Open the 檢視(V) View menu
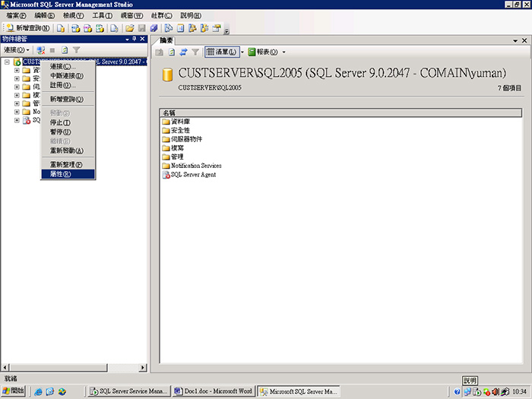This screenshot has width=532, height=399. [73, 16]
